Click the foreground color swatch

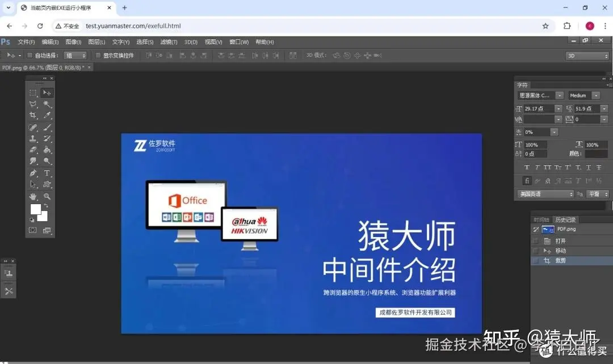tap(35, 209)
